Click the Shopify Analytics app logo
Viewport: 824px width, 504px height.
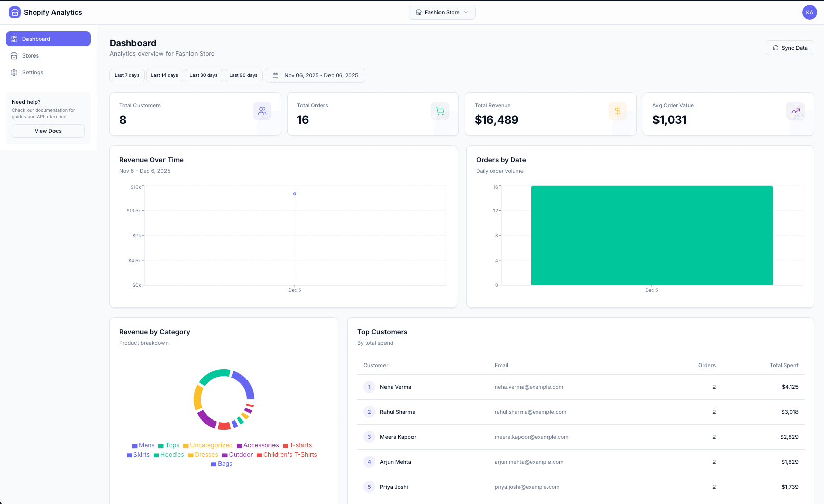(15, 12)
